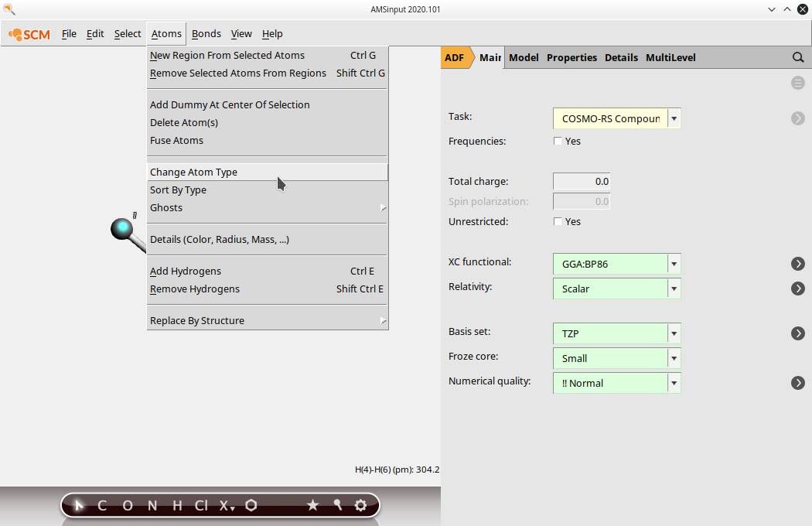Switch to the Properties tab
The width and height of the screenshot is (812, 526).
pyautogui.click(x=571, y=57)
